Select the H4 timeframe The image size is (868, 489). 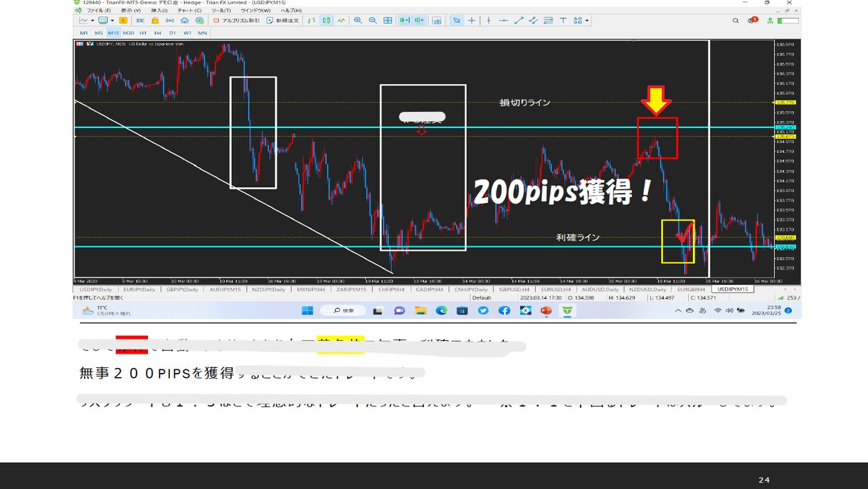click(158, 33)
